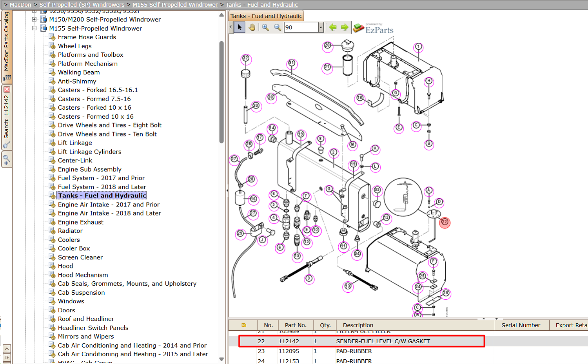588x364 pixels.
Task: Open Mirrors and Wipers in the tree
Action: 86,337
